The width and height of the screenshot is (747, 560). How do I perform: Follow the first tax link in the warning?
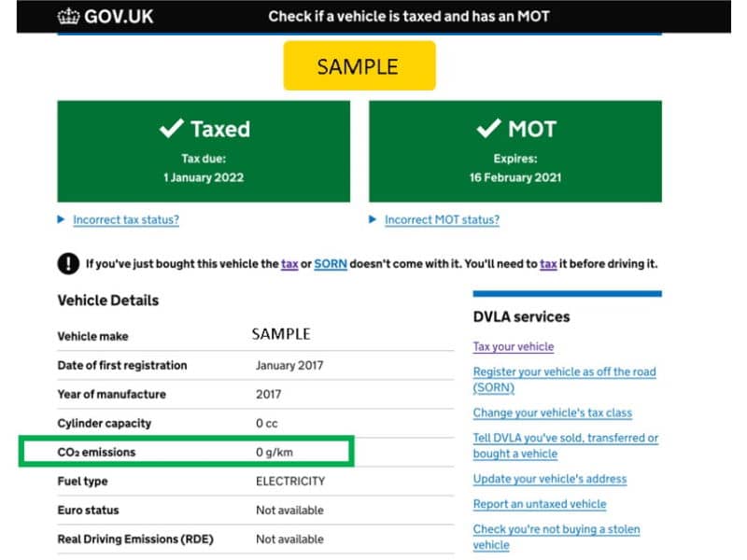[x=289, y=264]
